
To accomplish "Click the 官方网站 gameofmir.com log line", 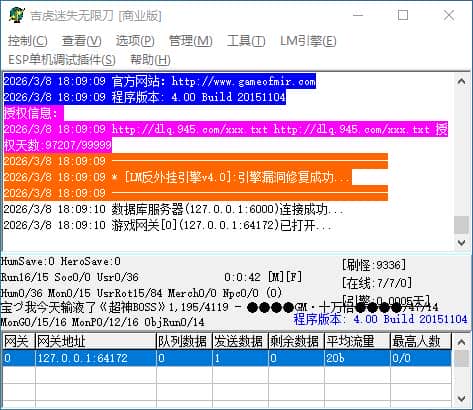I will tap(160, 81).
